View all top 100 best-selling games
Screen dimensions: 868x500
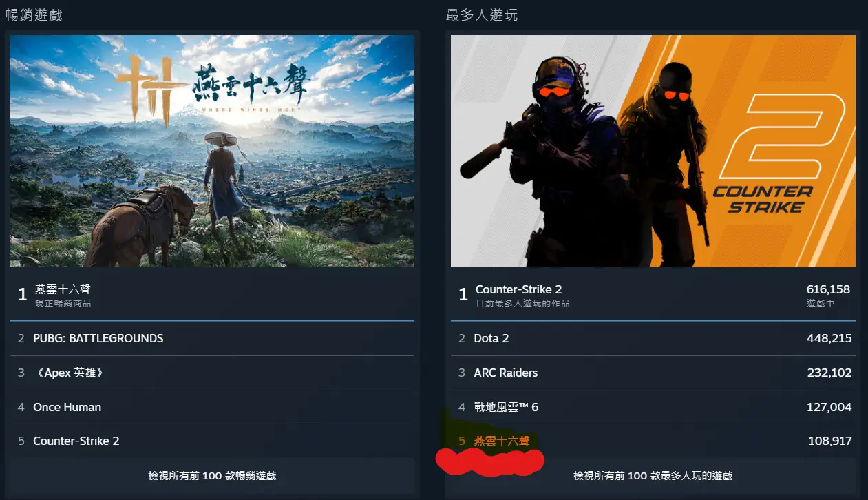coord(212,476)
